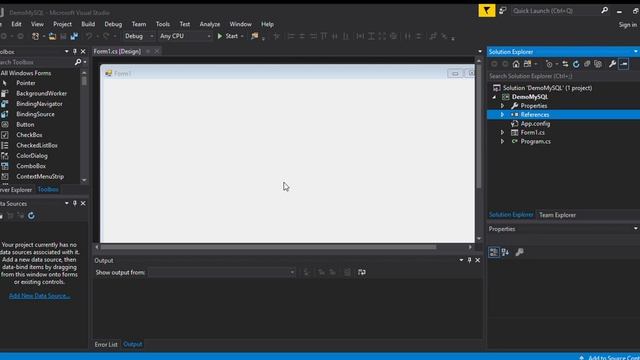
Task: Pin the Data Sources panel
Action: point(75,203)
